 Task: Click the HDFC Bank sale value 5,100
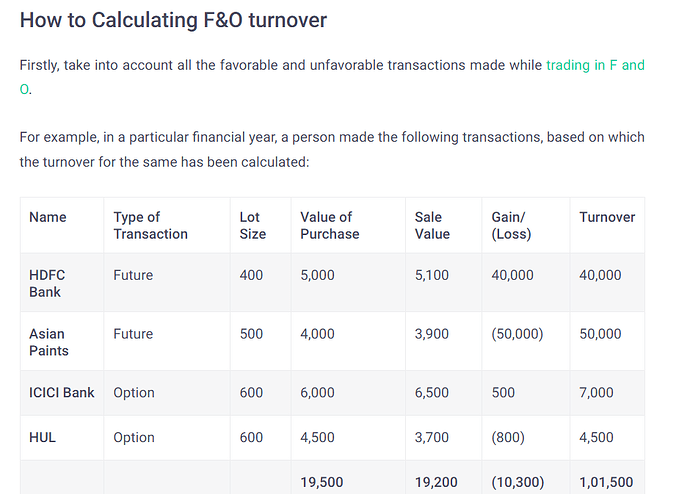pyautogui.click(x=434, y=275)
